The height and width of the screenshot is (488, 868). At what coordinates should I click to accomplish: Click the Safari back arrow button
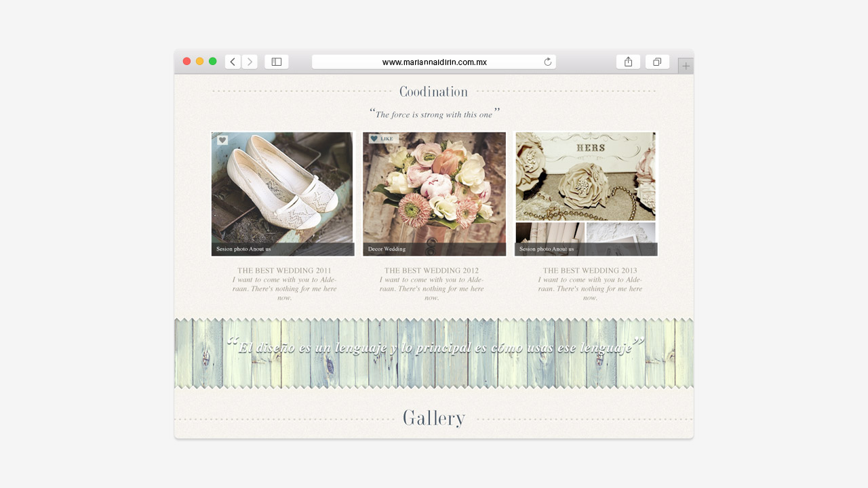(233, 62)
